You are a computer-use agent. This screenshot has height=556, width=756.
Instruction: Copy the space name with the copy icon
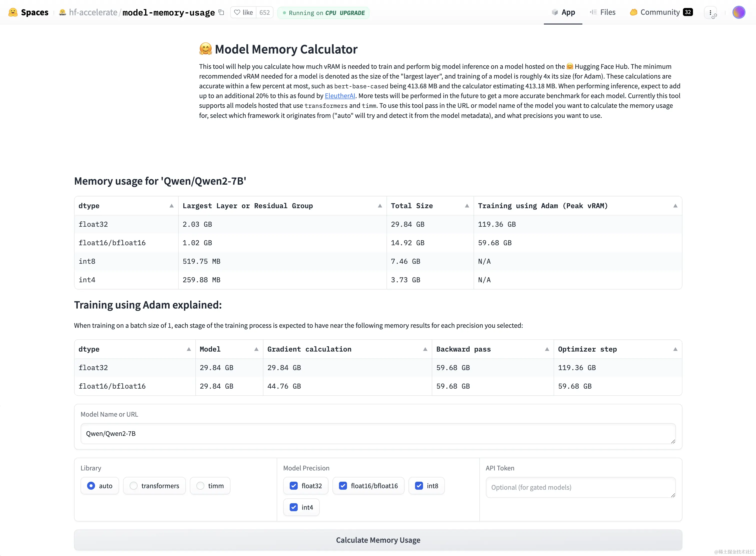tap(221, 13)
